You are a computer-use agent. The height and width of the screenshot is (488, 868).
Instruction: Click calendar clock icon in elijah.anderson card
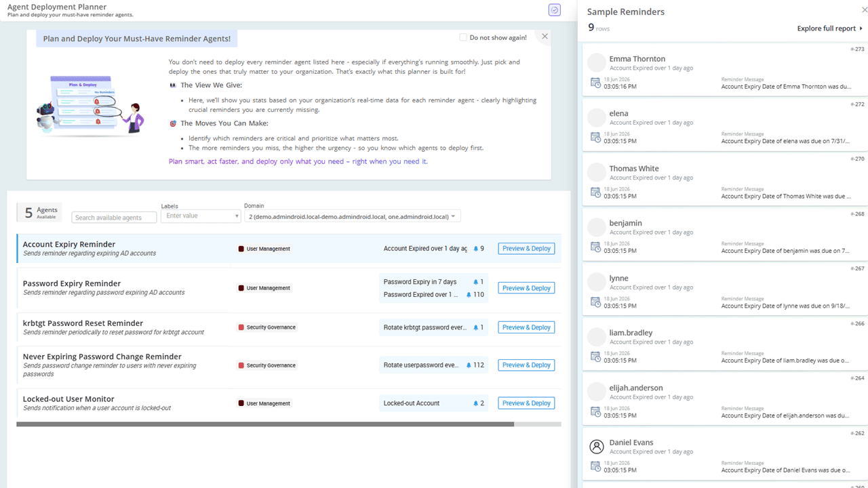[595, 412]
